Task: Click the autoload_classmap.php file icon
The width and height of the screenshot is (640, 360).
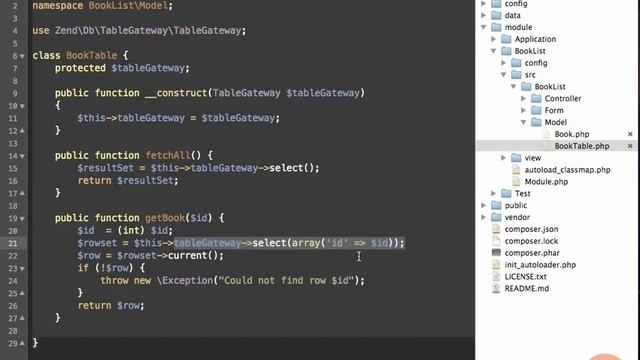Action: tap(516, 170)
